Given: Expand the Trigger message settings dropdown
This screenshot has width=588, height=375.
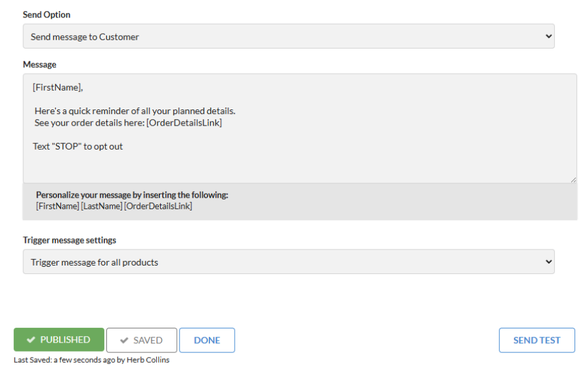Looking at the screenshot, I should (288, 262).
